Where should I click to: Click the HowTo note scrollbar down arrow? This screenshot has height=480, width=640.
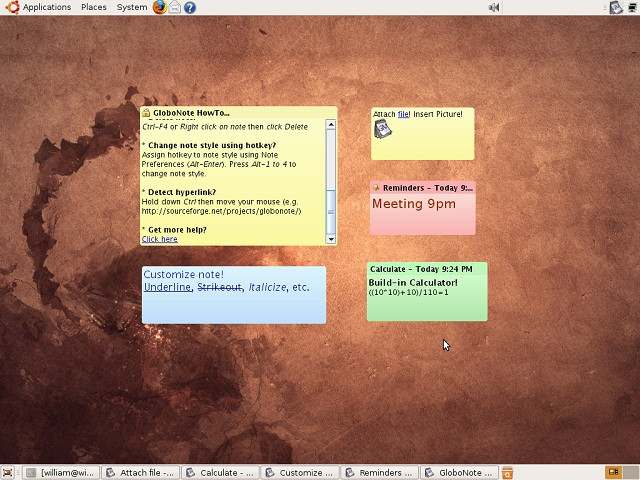click(x=331, y=239)
